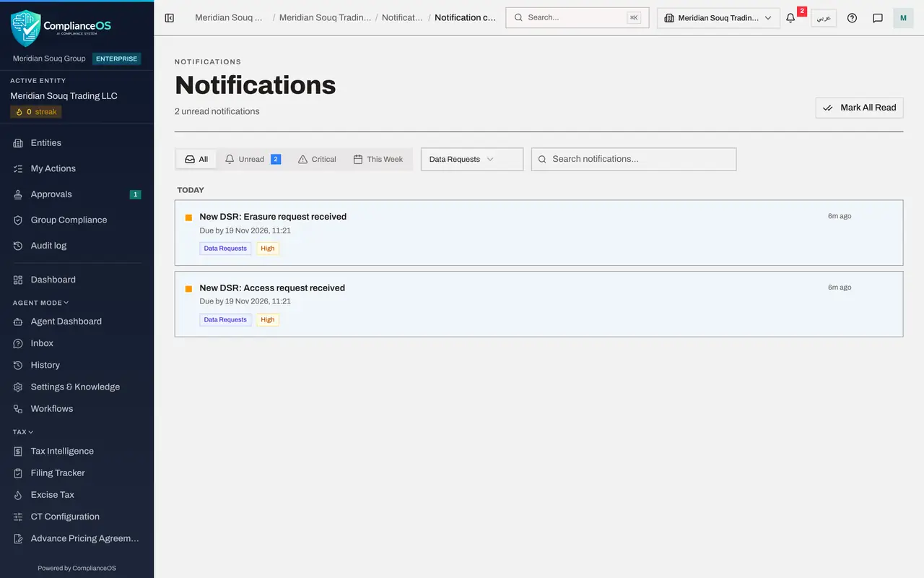Click the Workflows icon in sidebar
The width and height of the screenshot is (924, 578).
pyautogui.click(x=18, y=409)
